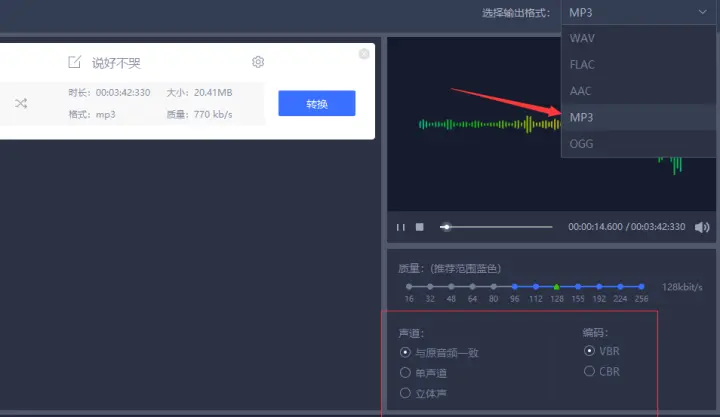
Task: Choose AAC from the format list
Action: coord(638,91)
